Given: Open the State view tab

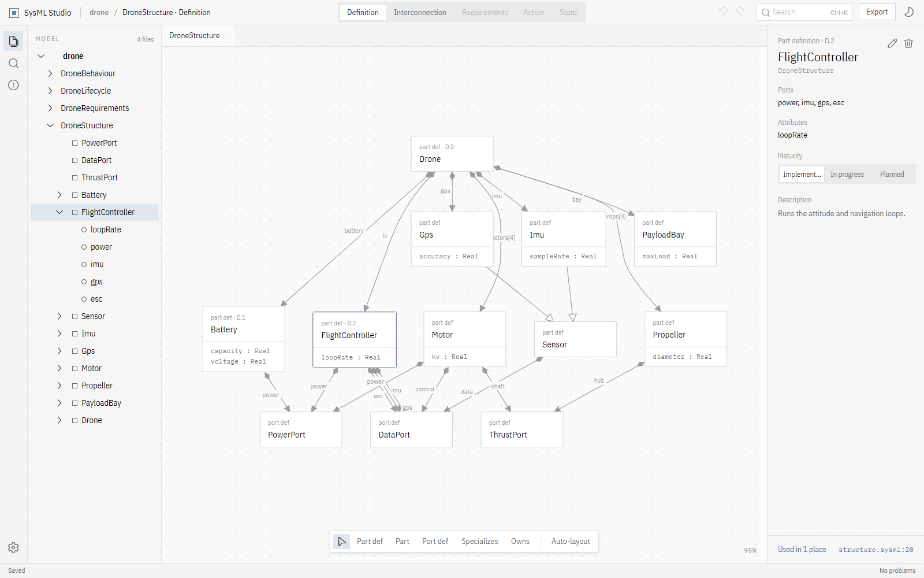Looking at the screenshot, I should pyautogui.click(x=568, y=12).
